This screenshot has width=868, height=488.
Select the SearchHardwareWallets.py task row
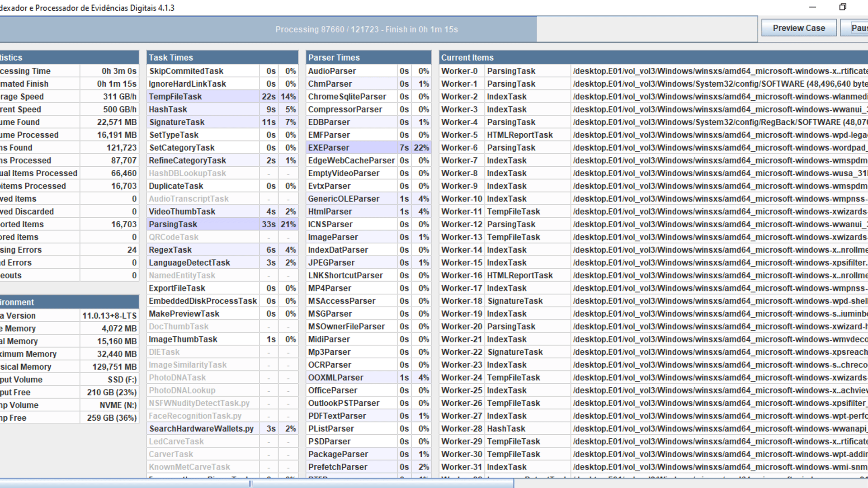(202, 429)
